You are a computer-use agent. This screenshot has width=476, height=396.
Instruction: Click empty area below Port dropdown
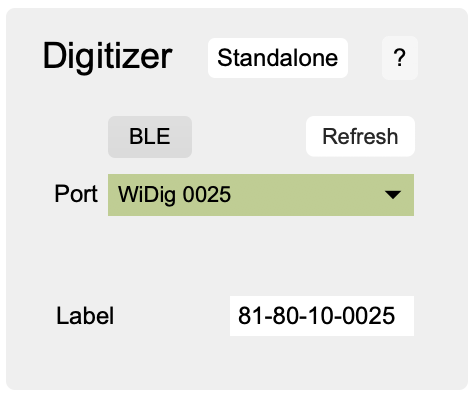(x=261, y=255)
